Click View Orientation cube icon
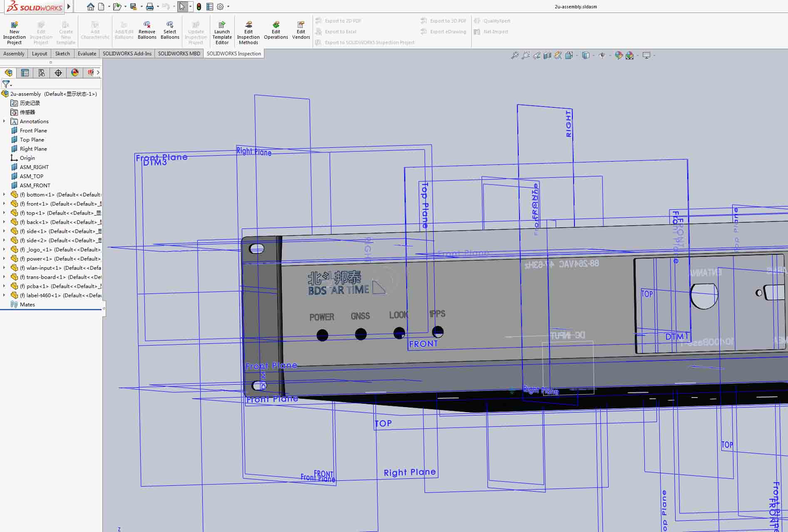Screen dimensions: 788x532 (569, 55)
